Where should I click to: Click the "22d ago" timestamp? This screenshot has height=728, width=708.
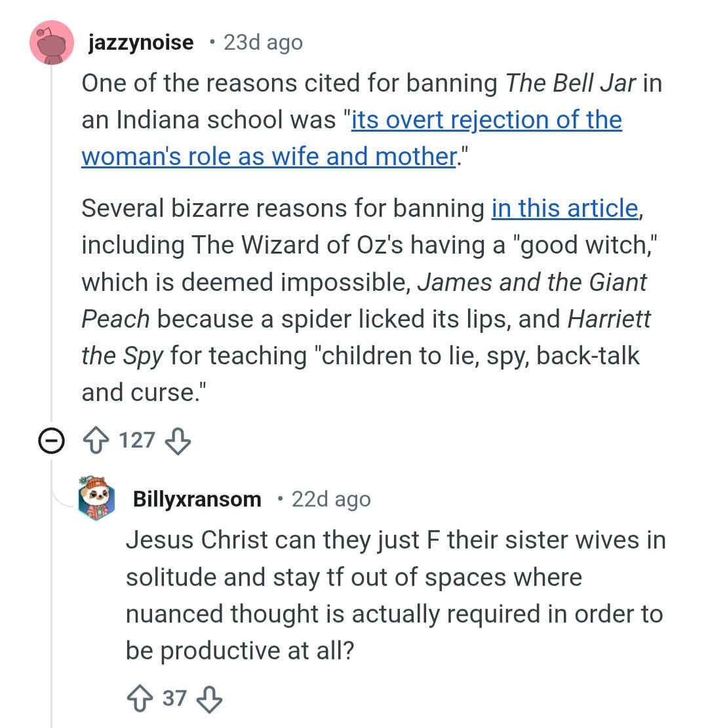(331, 499)
